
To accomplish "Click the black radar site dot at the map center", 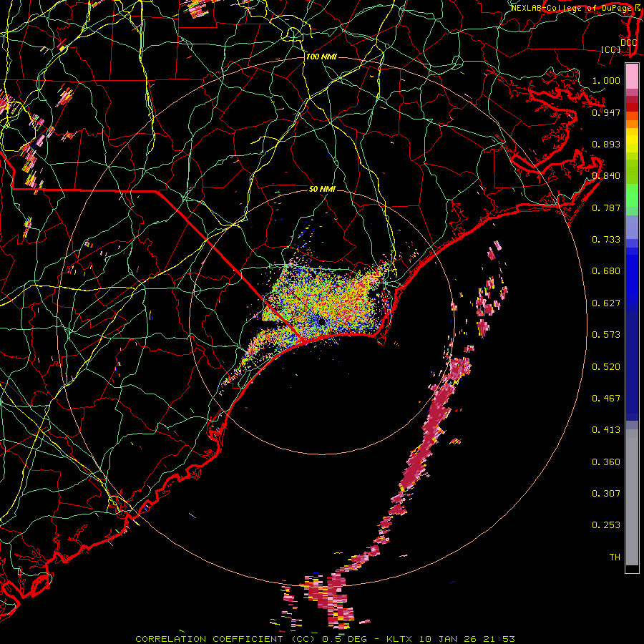I will [321, 321].
